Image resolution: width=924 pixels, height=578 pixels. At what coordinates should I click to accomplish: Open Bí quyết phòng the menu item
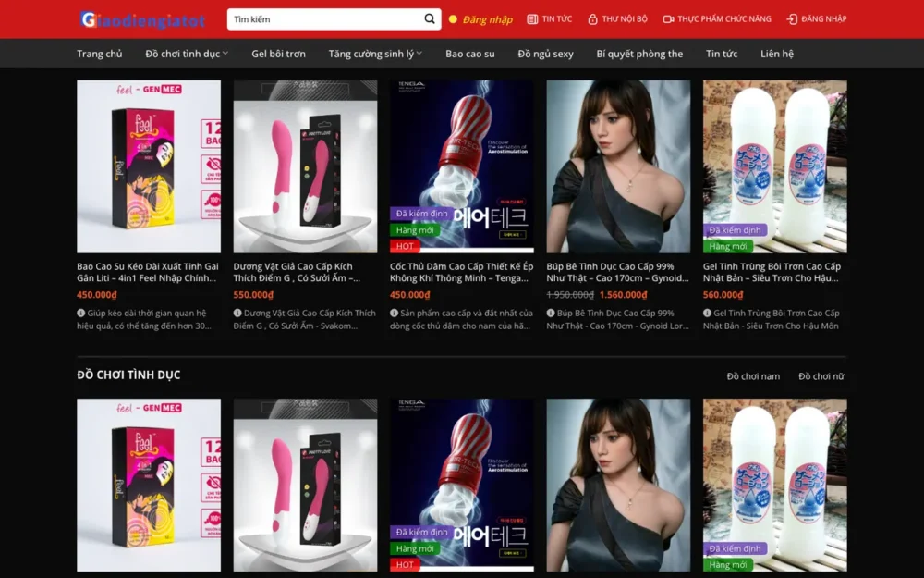(639, 54)
